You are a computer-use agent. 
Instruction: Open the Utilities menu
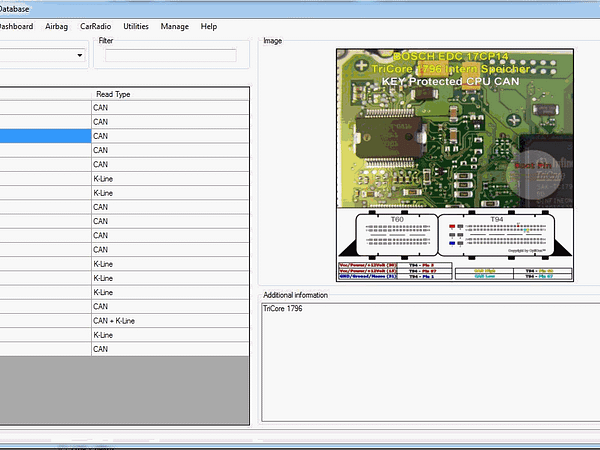pos(136,26)
